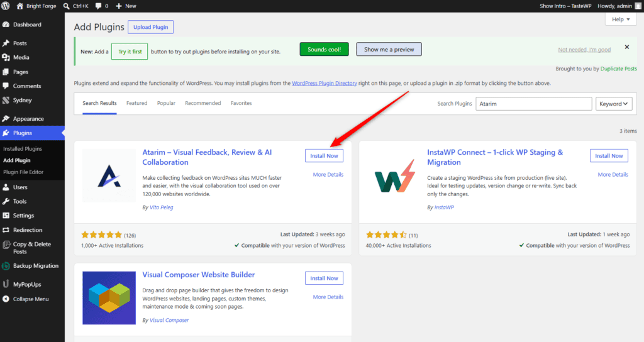
Task: Click the Collapse Menu arrow icon
Action: (x=6, y=299)
